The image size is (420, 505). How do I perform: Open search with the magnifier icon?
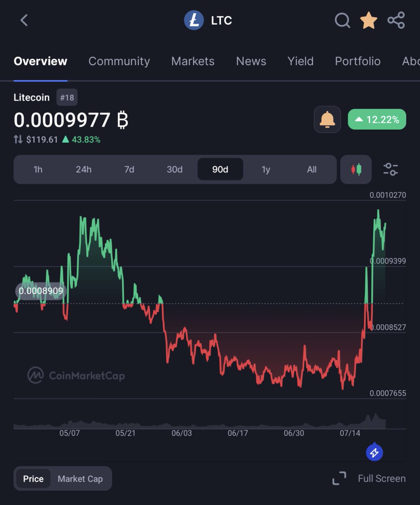342,20
